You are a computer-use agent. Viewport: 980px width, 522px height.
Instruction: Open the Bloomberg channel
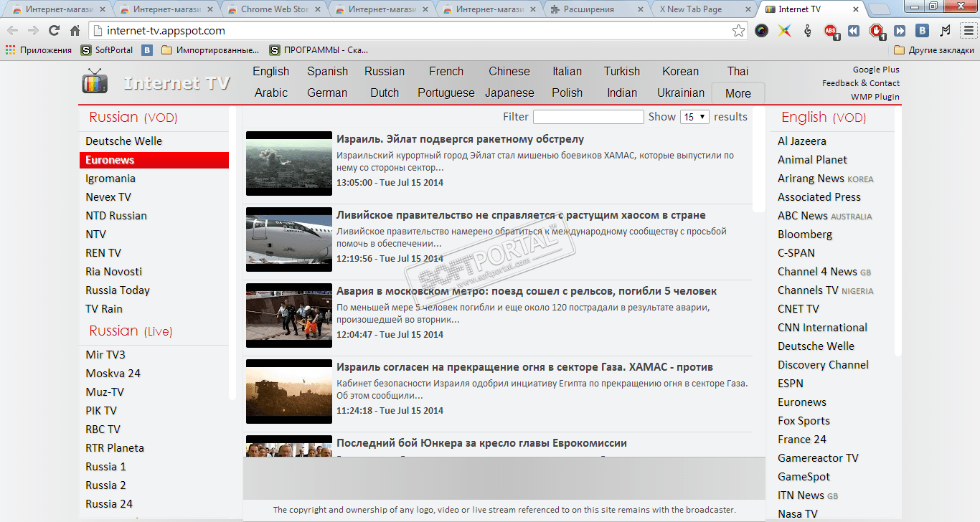pos(805,234)
